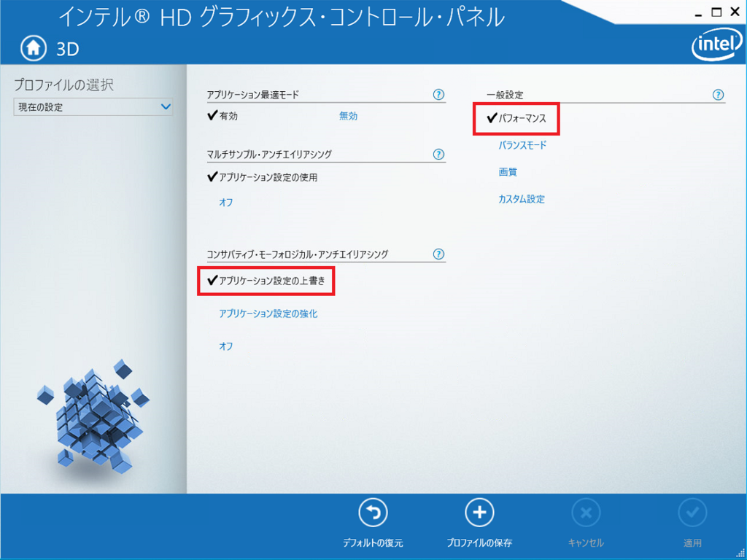The width and height of the screenshot is (747, 560).
Task: Click the デフォルトの復元 restore icon
Action: tap(373, 513)
